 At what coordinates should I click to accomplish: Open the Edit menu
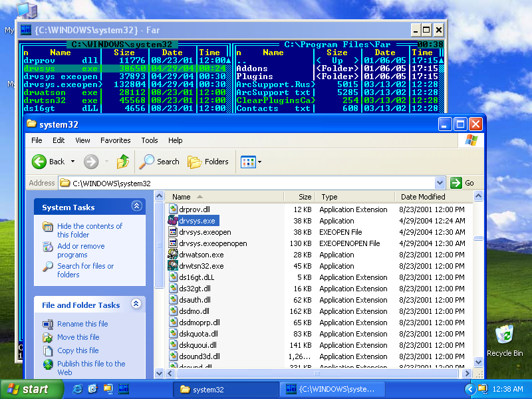[59, 140]
